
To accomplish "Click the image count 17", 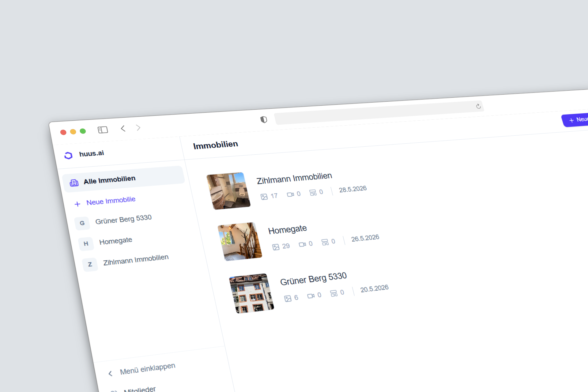I will click(274, 196).
